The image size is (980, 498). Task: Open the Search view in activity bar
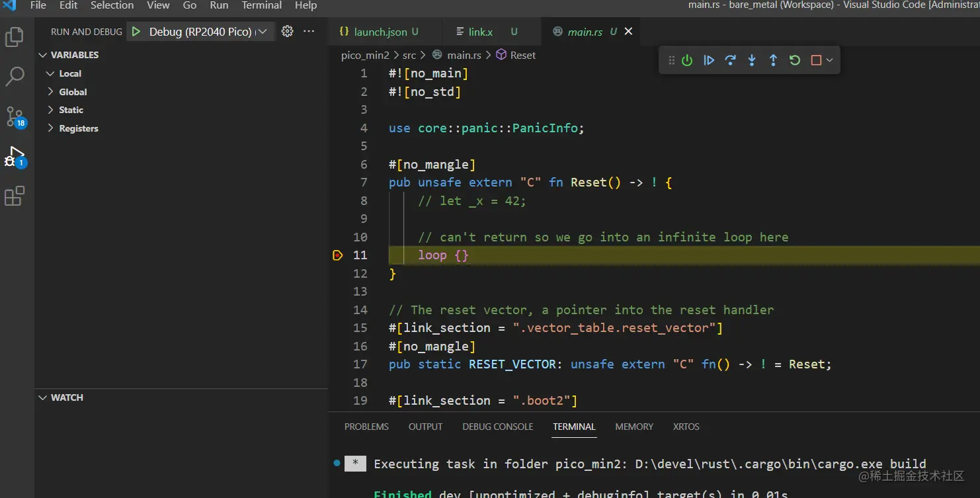(15, 77)
